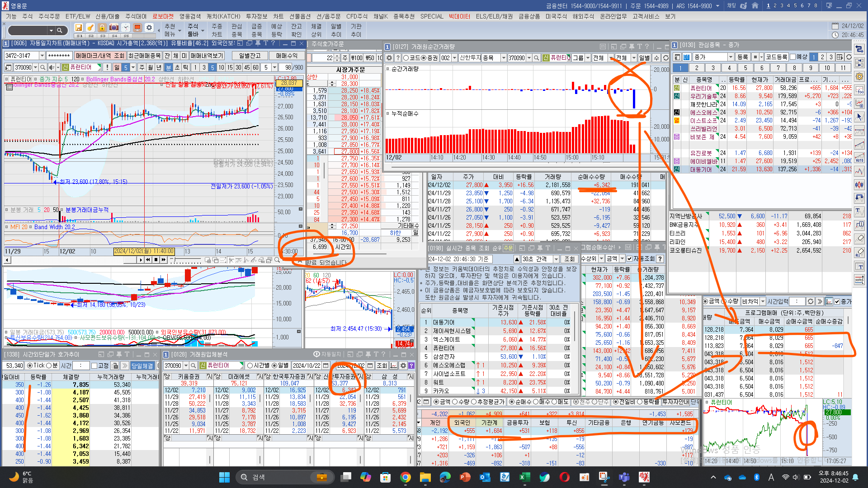Image resolution: width=868 pixels, height=488 pixels.
Task: Click the Excel icon in Windows taskbar
Action: tap(524, 477)
